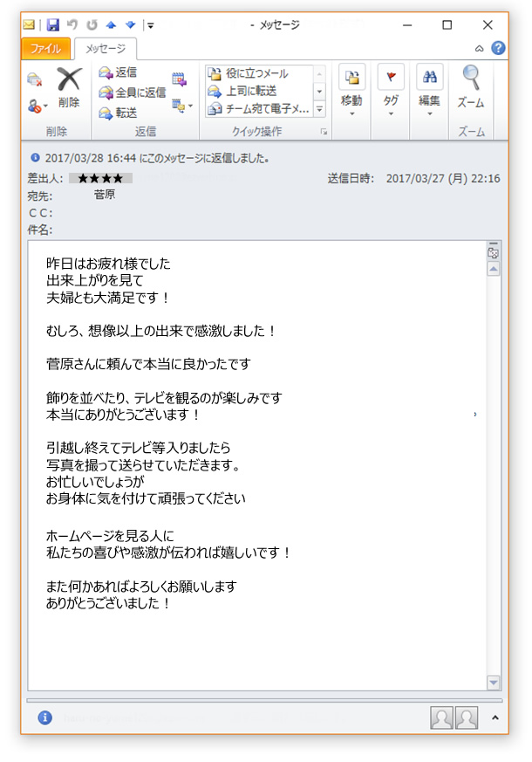The height and width of the screenshot is (762, 532).
Task: Forward the message with 転送
Action: [118, 113]
